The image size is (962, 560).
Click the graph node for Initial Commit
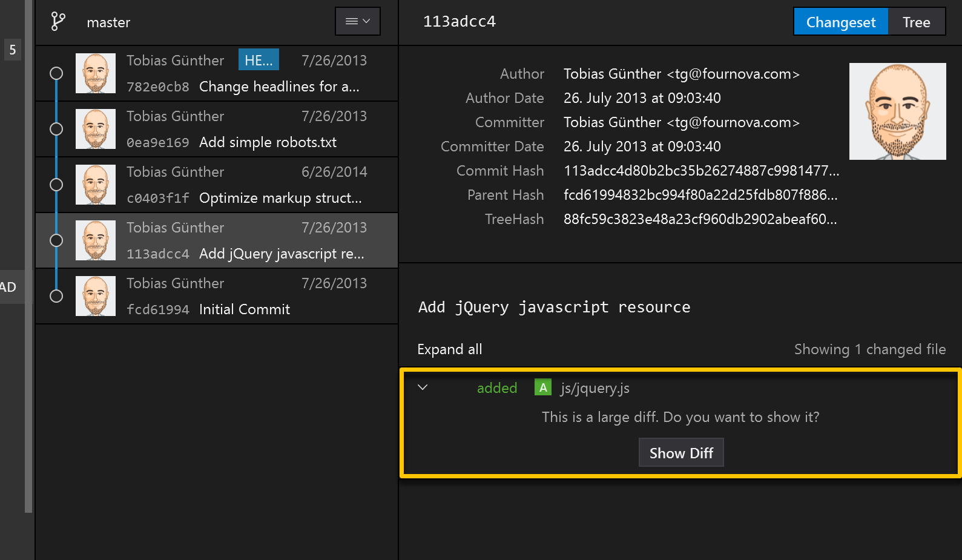pos(56,296)
